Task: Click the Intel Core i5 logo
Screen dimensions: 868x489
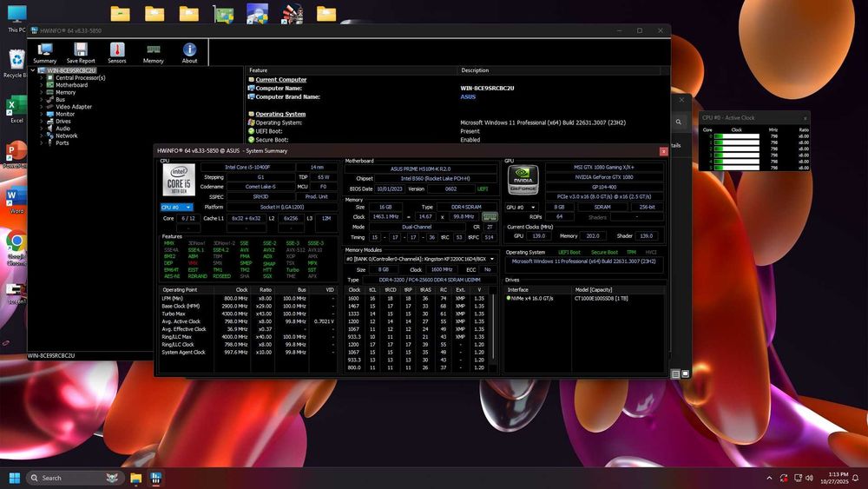Action: coord(178,180)
